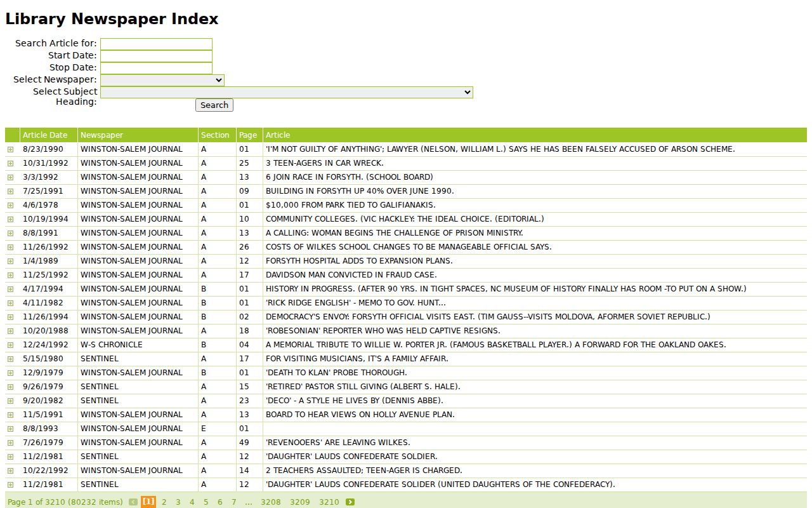The height and width of the screenshot is (508, 812).
Task: Expand the 9/26/1979 retired pastor row
Action: tap(10, 387)
